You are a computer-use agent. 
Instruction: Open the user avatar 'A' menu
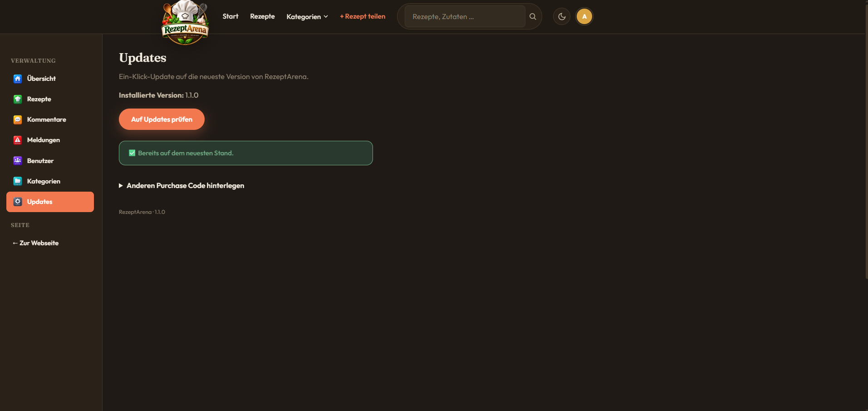pyautogui.click(x=584, y=16)
